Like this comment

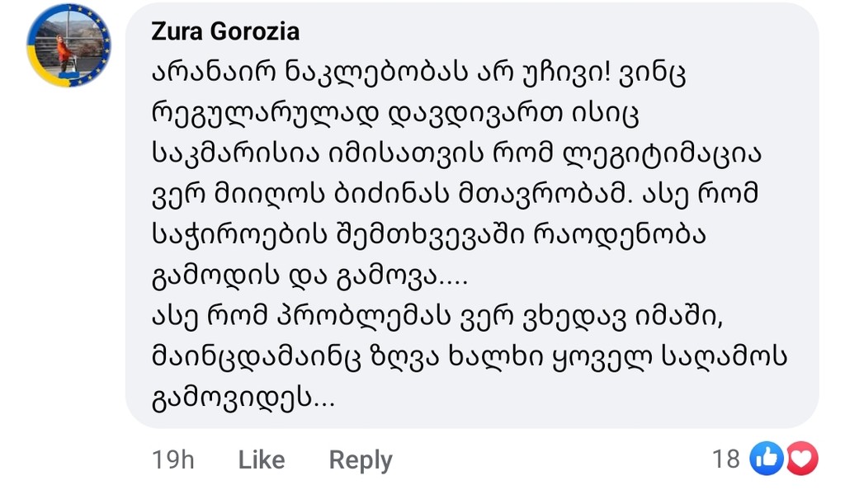pos(261,459)
